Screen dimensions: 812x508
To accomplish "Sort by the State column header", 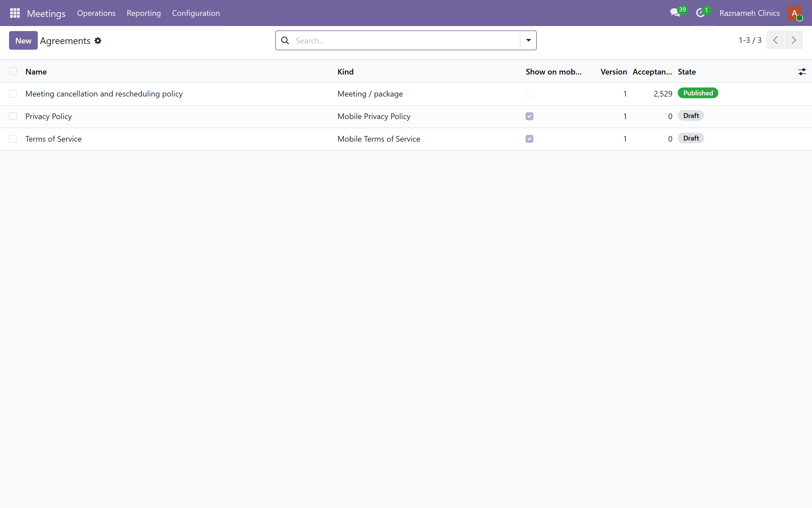I will pyautogui.click(x=687, y=72).
